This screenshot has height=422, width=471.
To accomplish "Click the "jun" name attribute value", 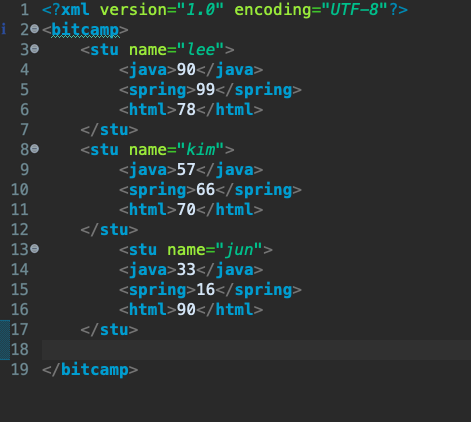I will pyautogui.click(x=239, y=250).
